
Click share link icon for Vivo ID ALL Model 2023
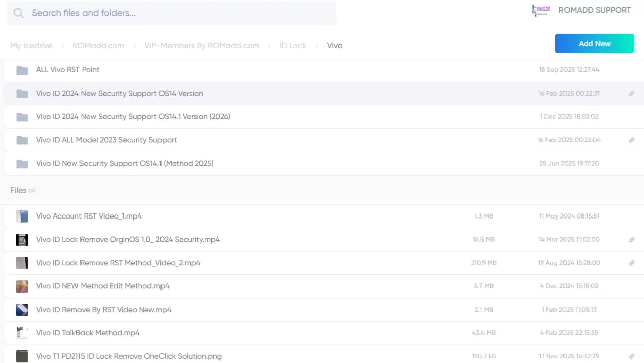[631, 140]
